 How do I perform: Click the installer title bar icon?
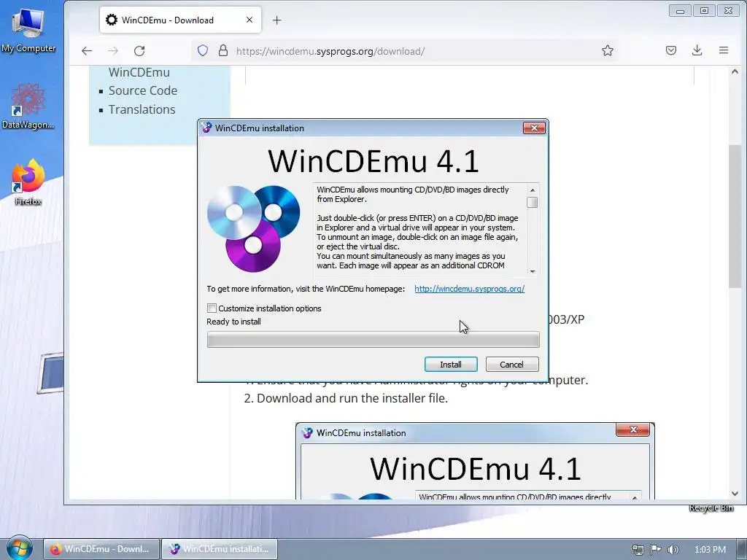206,128
